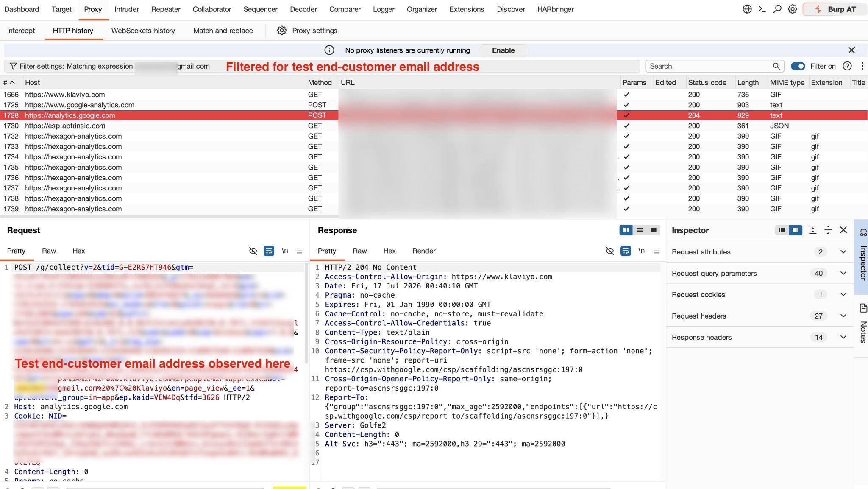Dismiss the proxy listener warning banner

coord(851,50)
